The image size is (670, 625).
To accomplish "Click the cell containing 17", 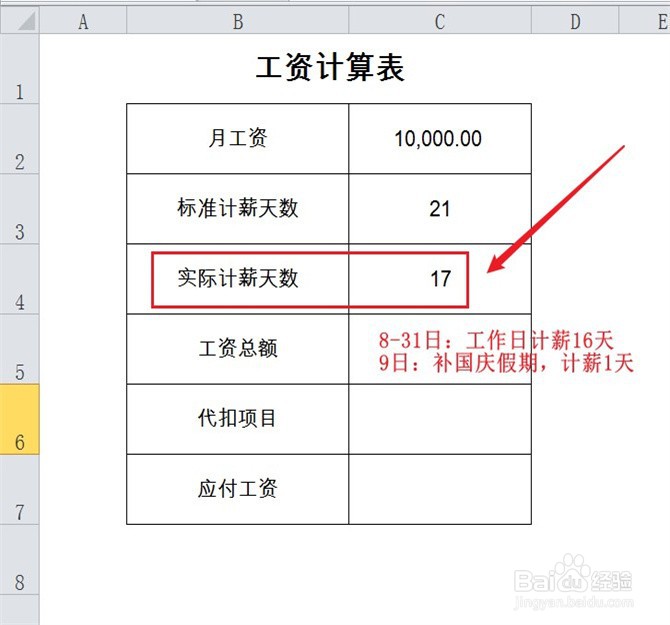I will pos(440,279).
